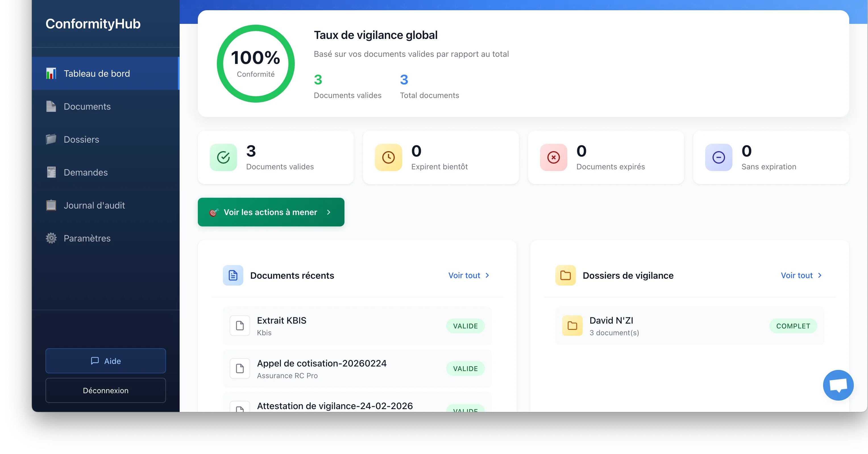Click Aide in the sidebar
This screenshot has width=868, height=454.
(105, 361)
